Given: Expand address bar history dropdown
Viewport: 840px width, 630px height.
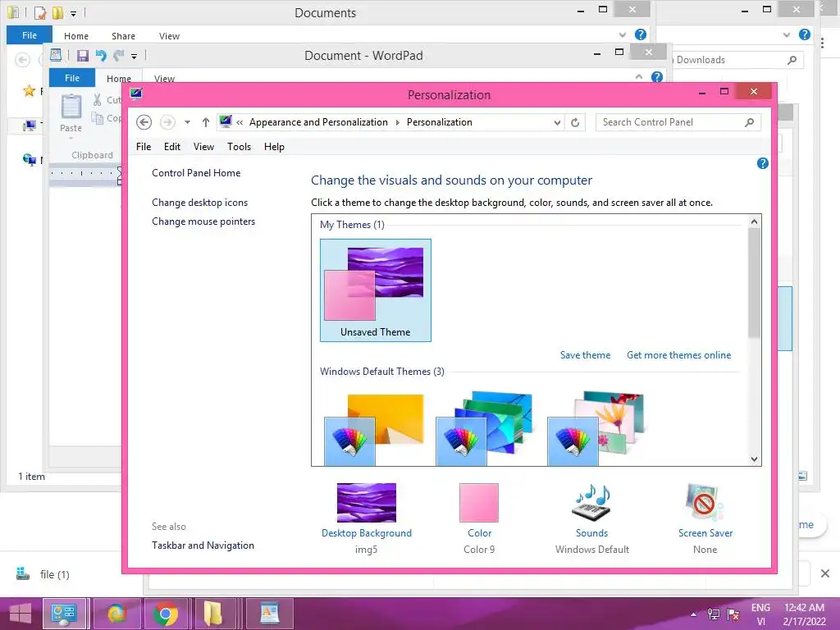Looking at the screenshot, I should coord(557,123).
